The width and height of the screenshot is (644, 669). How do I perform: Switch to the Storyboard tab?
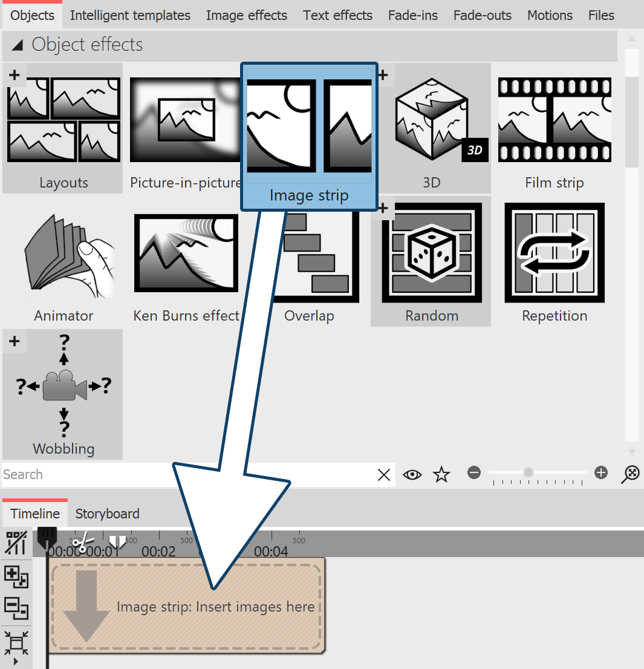pyautogui.click(x=107, y=513)
